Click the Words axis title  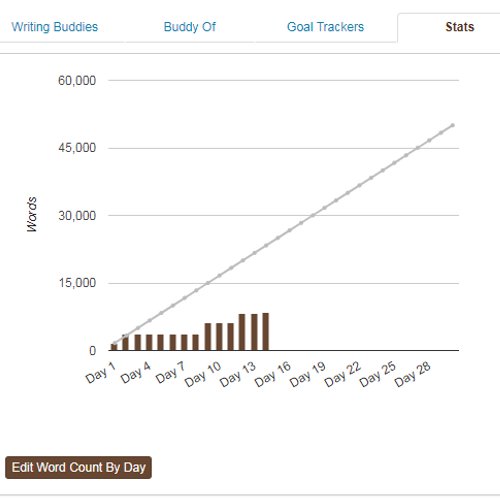point(32,214)
